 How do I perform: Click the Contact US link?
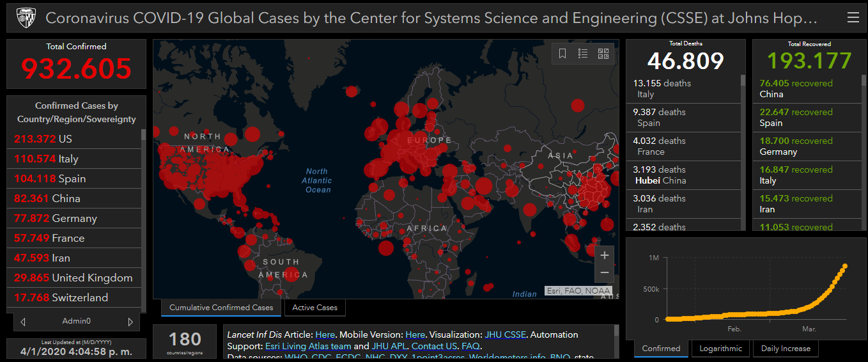pyautogui.click(x=434, y=346)
